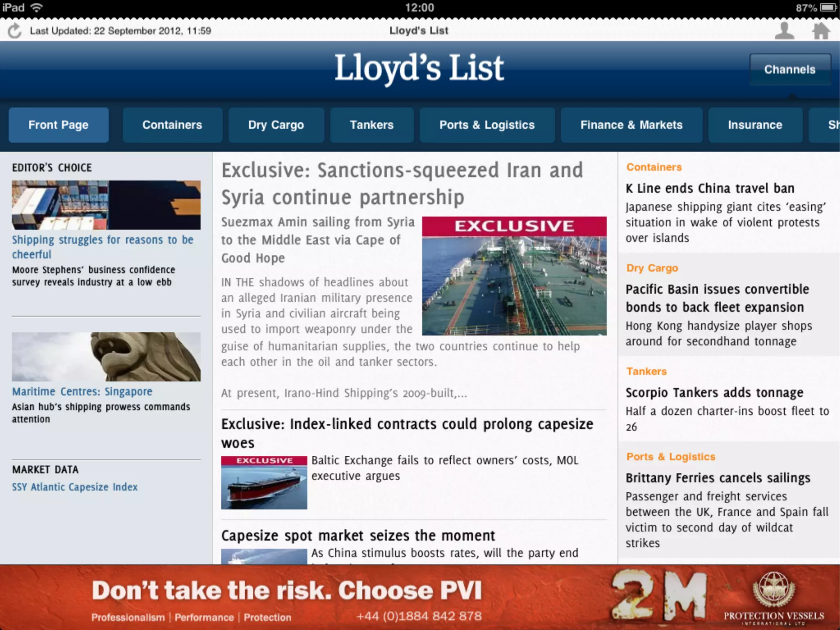The height and width of the screenshot is (630, 840).
Task: Tap the PVI advertisement banner
Action: tap(420, 597)
